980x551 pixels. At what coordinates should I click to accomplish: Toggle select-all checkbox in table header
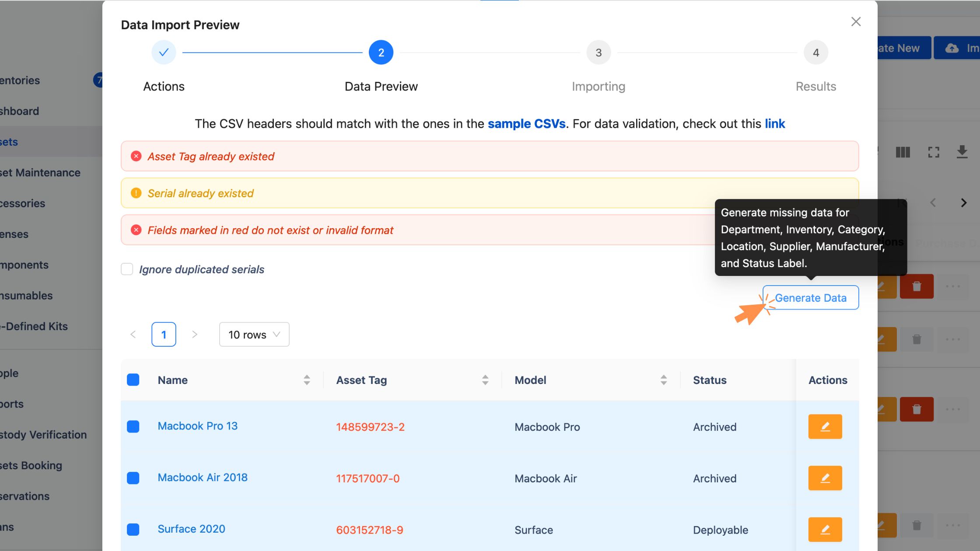point(133,380)
